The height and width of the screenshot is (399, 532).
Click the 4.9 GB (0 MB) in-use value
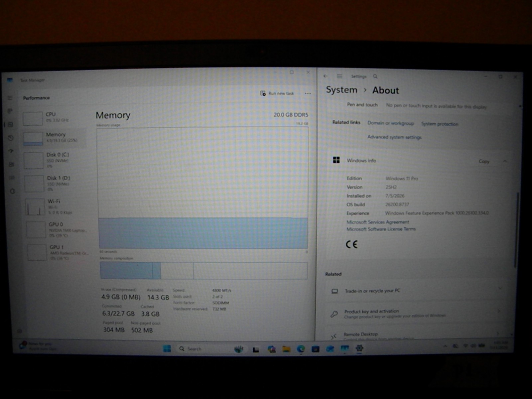(x=121, y=297)
